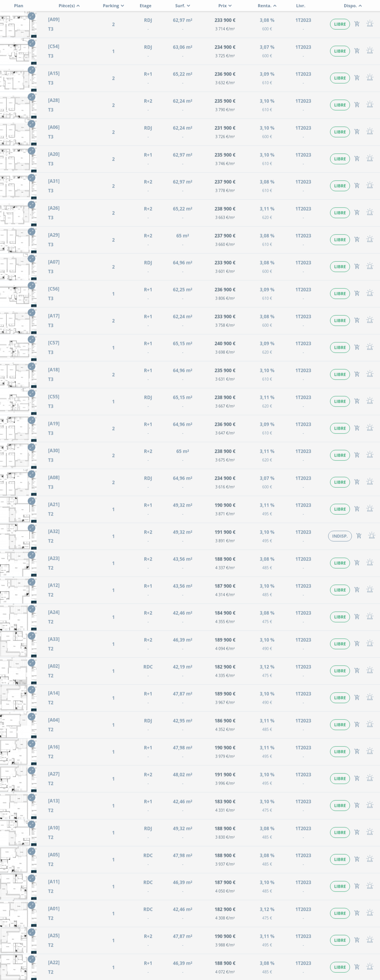Image resolution: width=380 pixels, height=980 pixels.
Task: Enlarge the floor plan of lot A15
Action: [x=32, y=70]
